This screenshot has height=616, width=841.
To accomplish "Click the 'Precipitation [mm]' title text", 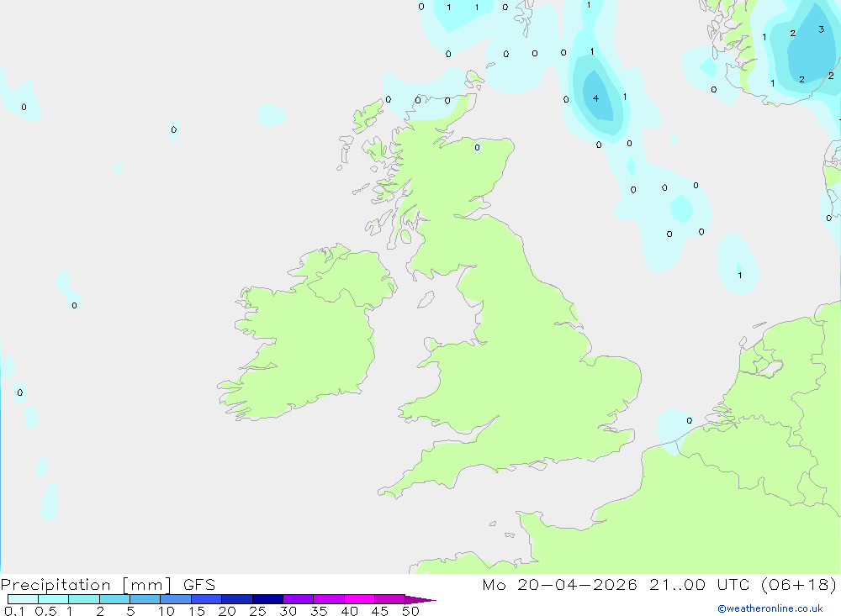I will pos(86,585).
